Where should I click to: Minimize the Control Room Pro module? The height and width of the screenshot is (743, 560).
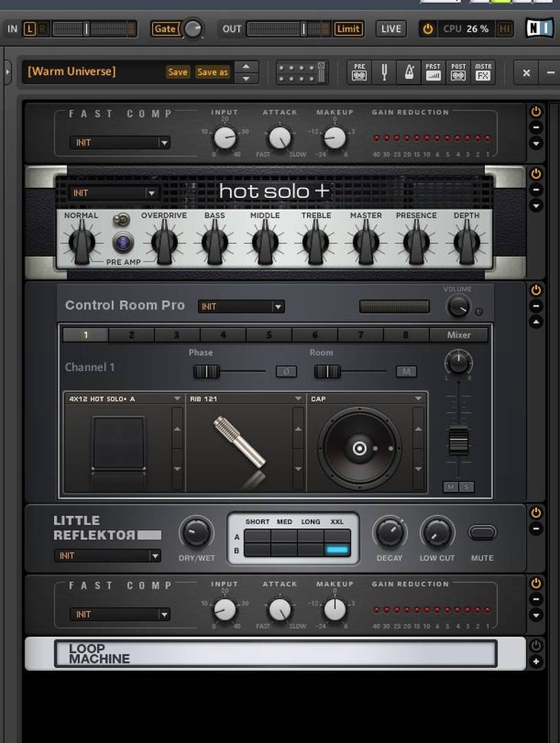pos(536,306)
